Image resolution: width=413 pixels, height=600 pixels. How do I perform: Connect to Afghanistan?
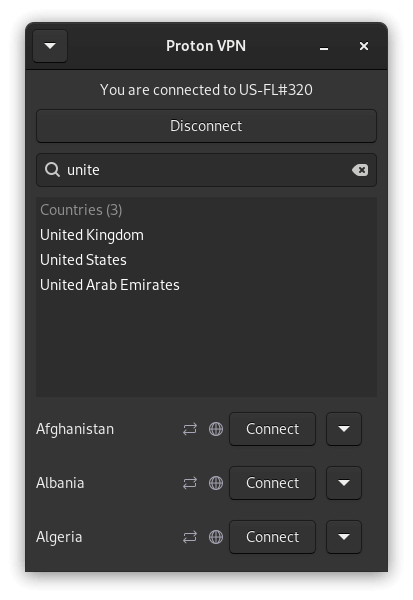tap(273, 429)
